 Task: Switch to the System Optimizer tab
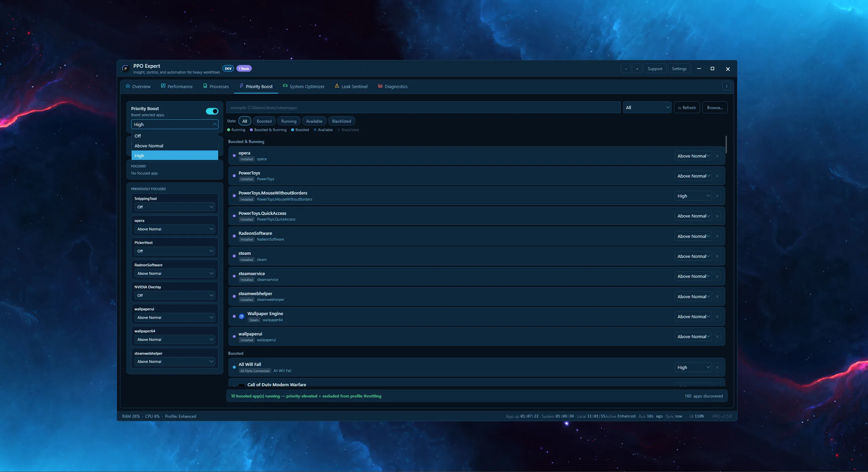[x=304, y=86]
